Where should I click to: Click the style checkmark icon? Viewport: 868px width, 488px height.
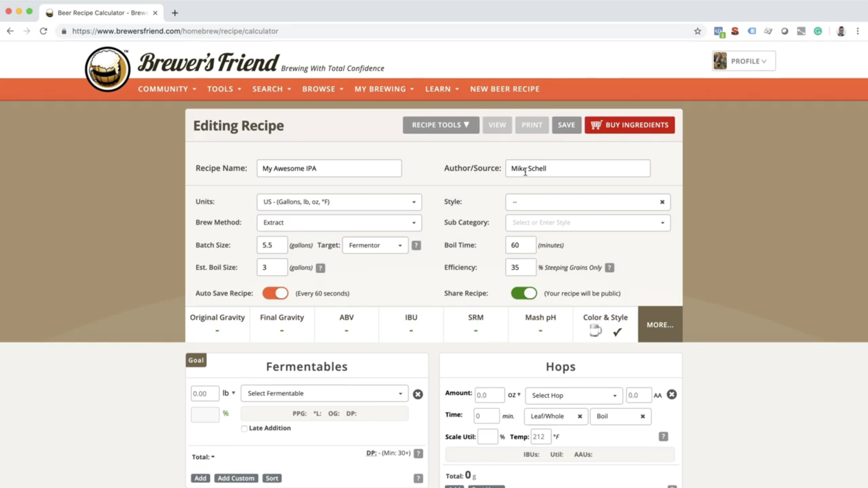pyautogui.click(x=617, y=332)
